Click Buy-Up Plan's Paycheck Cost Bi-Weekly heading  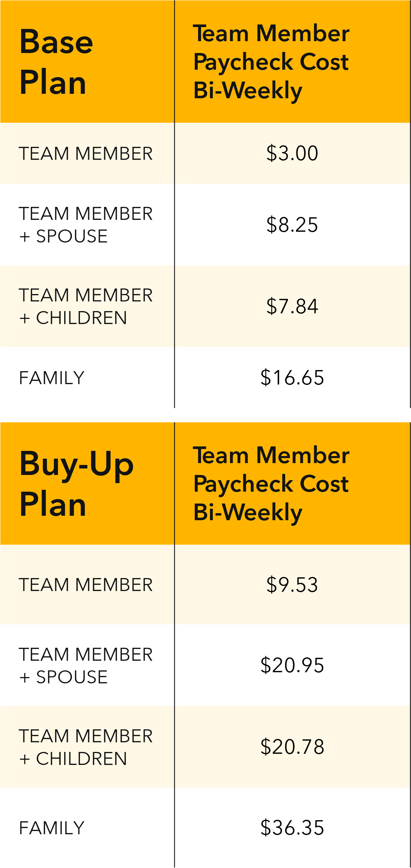pyautogui.click(x=271, y=483)
